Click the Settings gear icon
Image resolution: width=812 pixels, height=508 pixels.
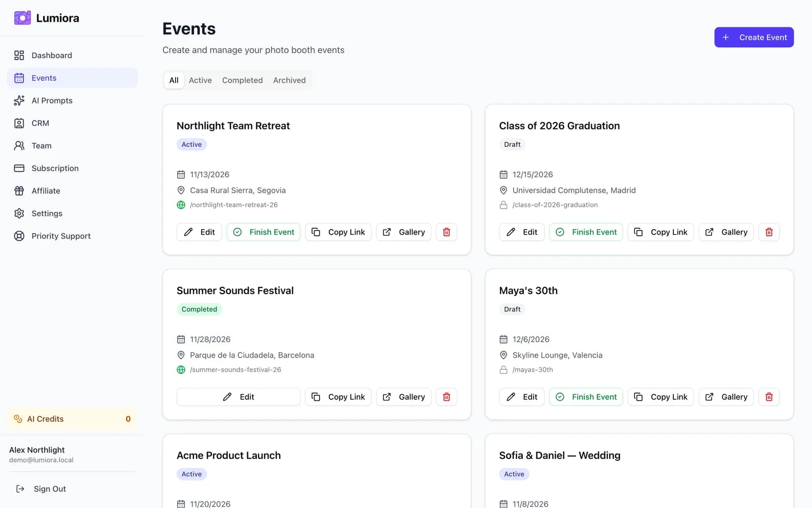[19, 213]
